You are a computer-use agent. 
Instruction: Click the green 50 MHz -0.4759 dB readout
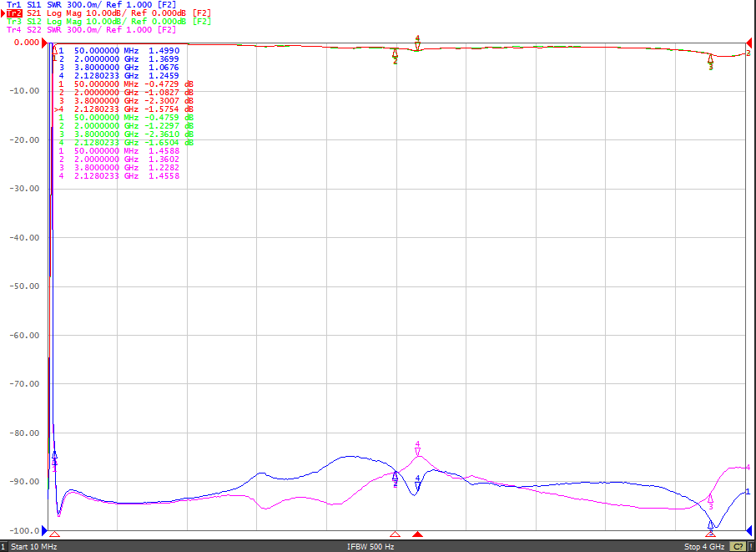[x=126, y=117]
